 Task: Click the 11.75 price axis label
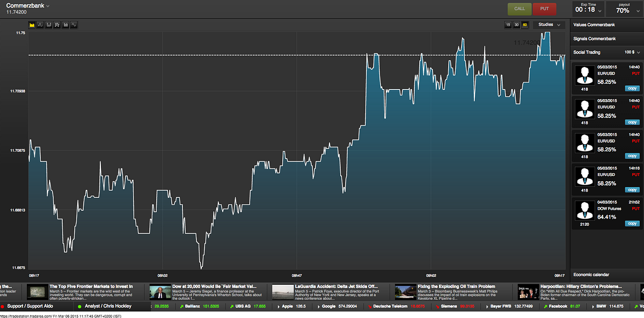(x=20, y=33)
